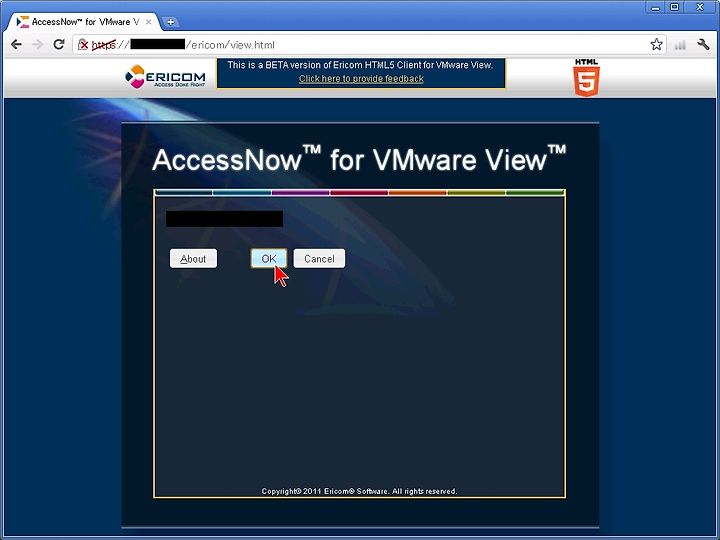Open the Click here to provide feedback link
This screenshot has width=720, height=540.
[x=361, y=79]
